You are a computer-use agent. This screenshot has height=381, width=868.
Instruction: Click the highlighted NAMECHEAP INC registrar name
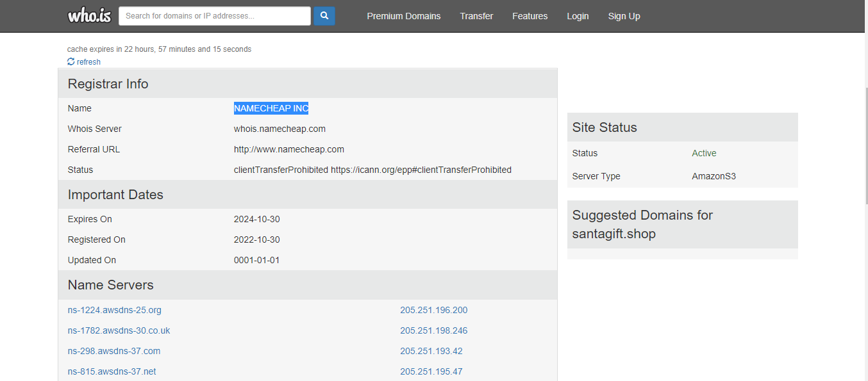pyautogui.click(x=271, y=108)
